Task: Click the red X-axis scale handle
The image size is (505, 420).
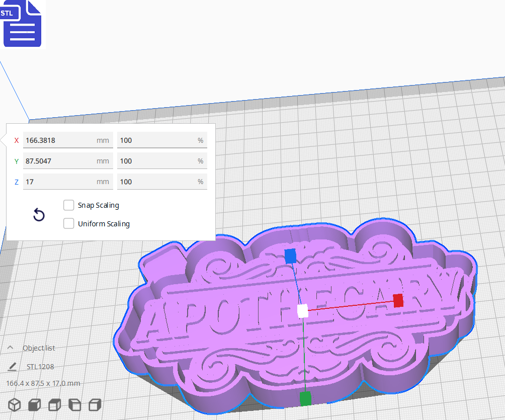Action: click(398, 301)
